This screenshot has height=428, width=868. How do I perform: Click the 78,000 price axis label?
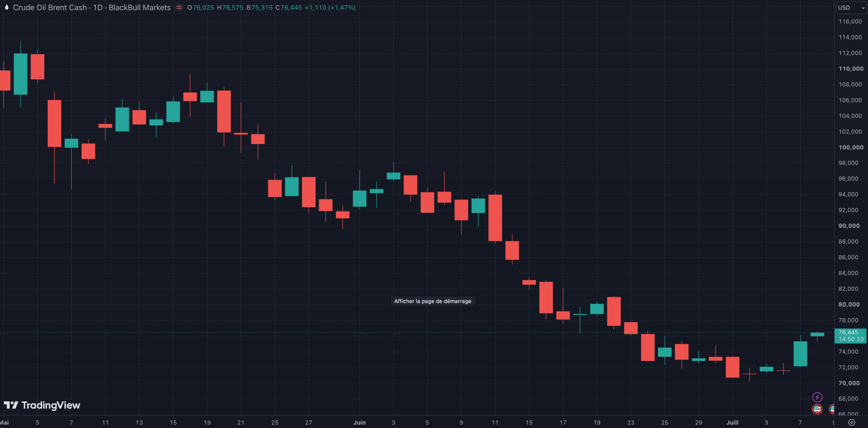pos(848,320)
